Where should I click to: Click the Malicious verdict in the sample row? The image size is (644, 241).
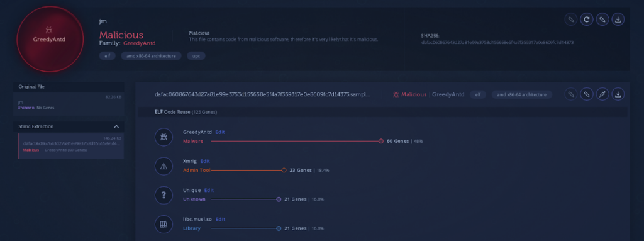(x=414, y=94)
